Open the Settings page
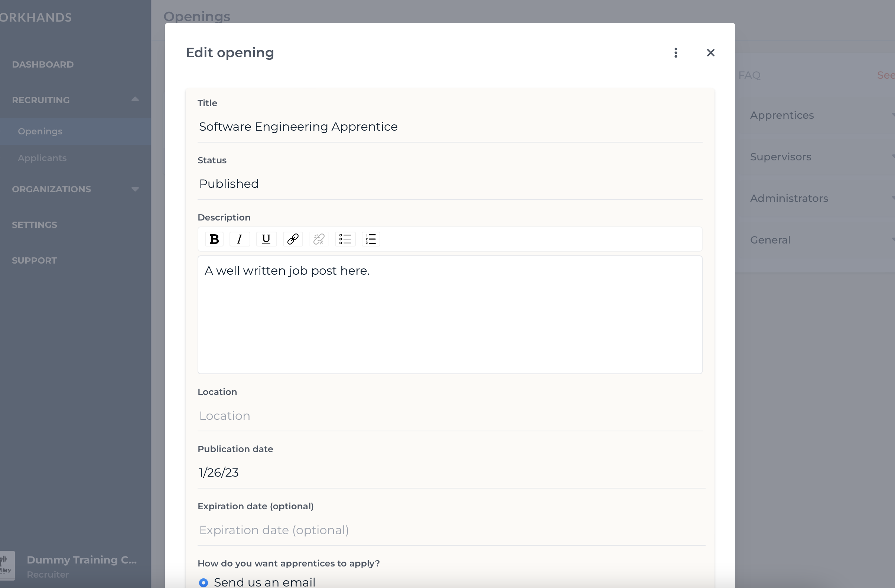 (34, 225)
